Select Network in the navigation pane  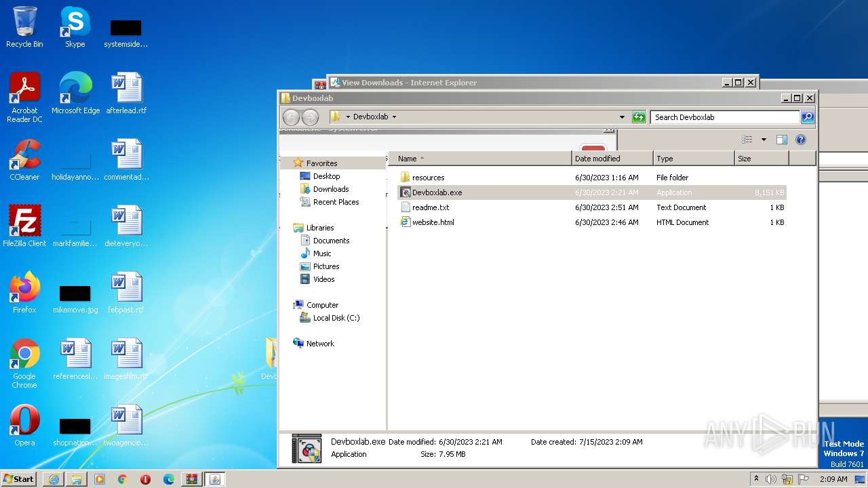tap(320, 344)
